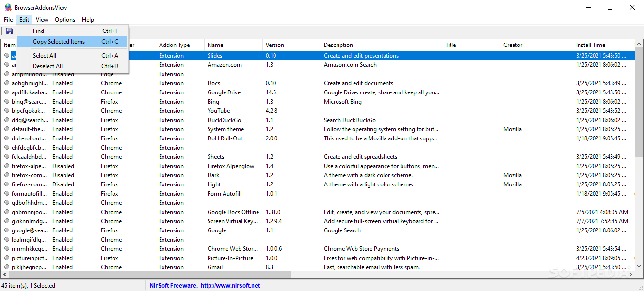Close the open Edit menu

[24, 20]
